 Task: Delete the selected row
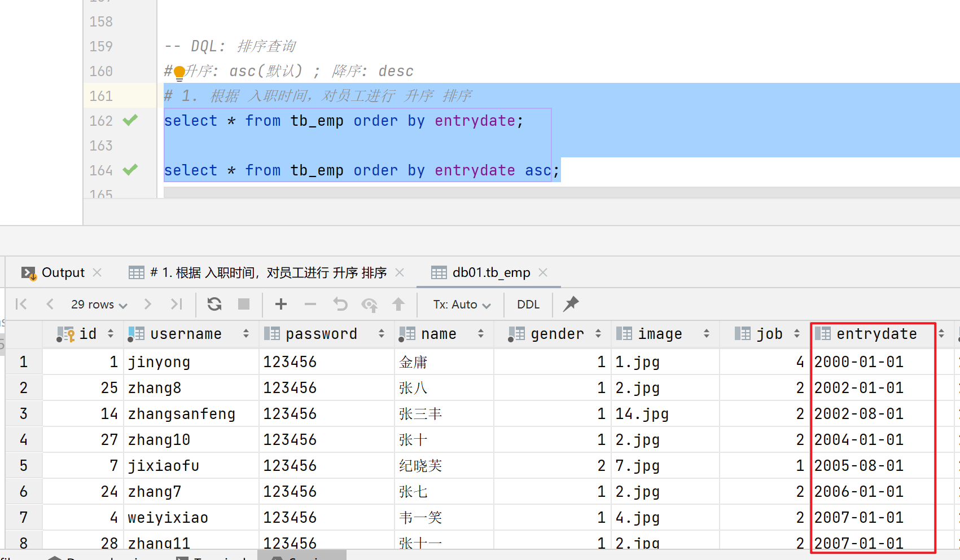click(x=310, y=305)
